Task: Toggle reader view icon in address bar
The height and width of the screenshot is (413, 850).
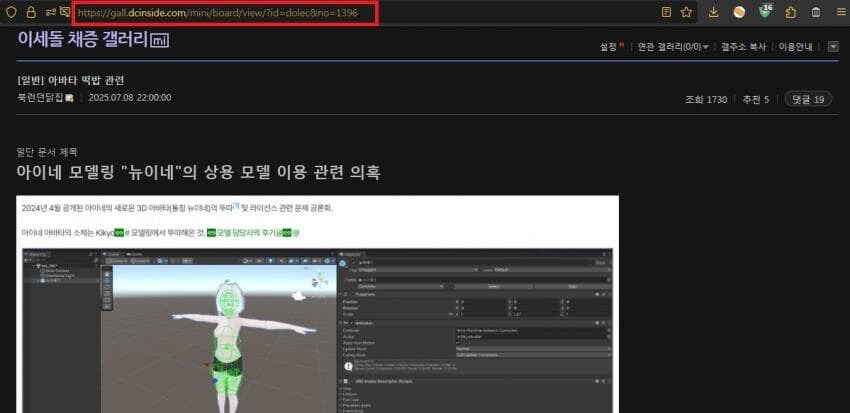Action: coord(666,12)
